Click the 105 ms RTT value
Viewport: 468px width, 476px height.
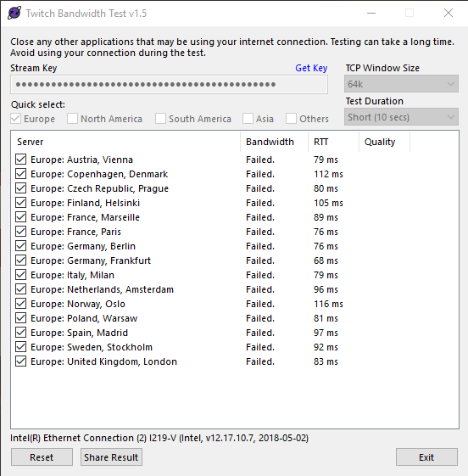pos(328,203)
